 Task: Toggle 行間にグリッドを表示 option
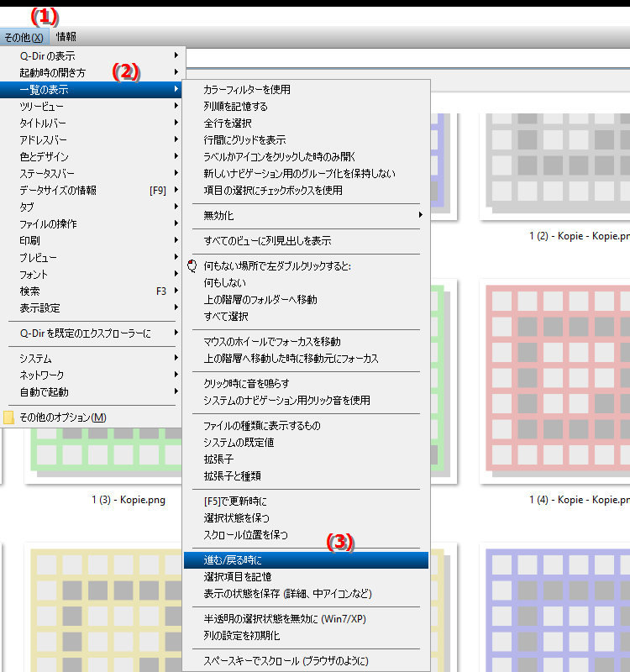click(306, 139)
